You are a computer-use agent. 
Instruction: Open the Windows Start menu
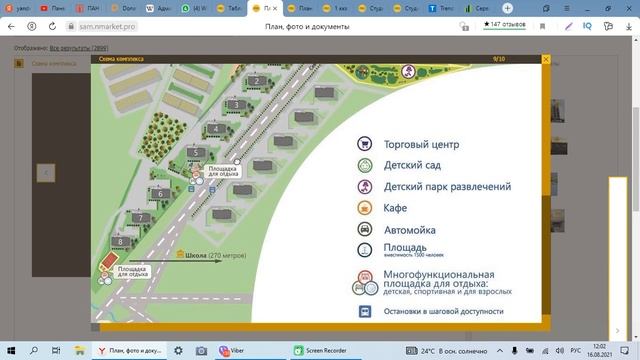[x=11, y=351]
